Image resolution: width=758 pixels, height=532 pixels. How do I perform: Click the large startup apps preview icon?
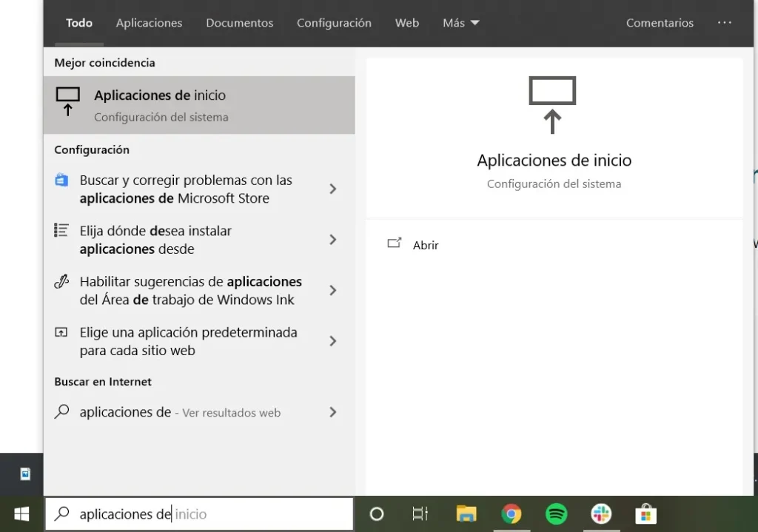(552, 105)
